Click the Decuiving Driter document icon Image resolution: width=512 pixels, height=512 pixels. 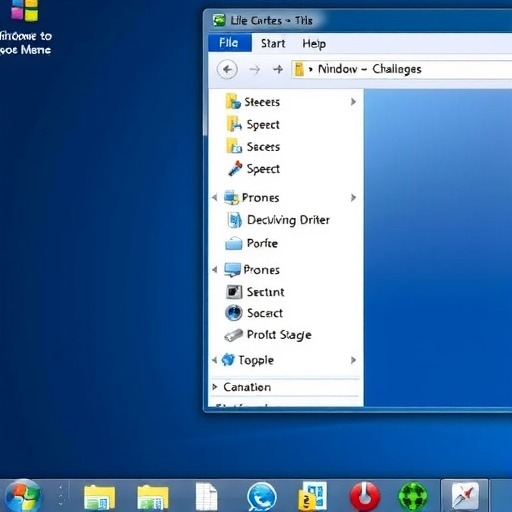pyautogui.click(x=235, y=220)
